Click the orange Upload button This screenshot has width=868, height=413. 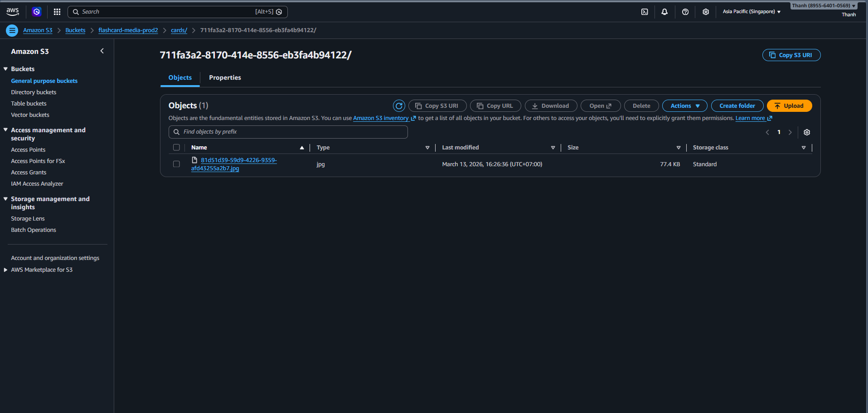coord(789,106)
